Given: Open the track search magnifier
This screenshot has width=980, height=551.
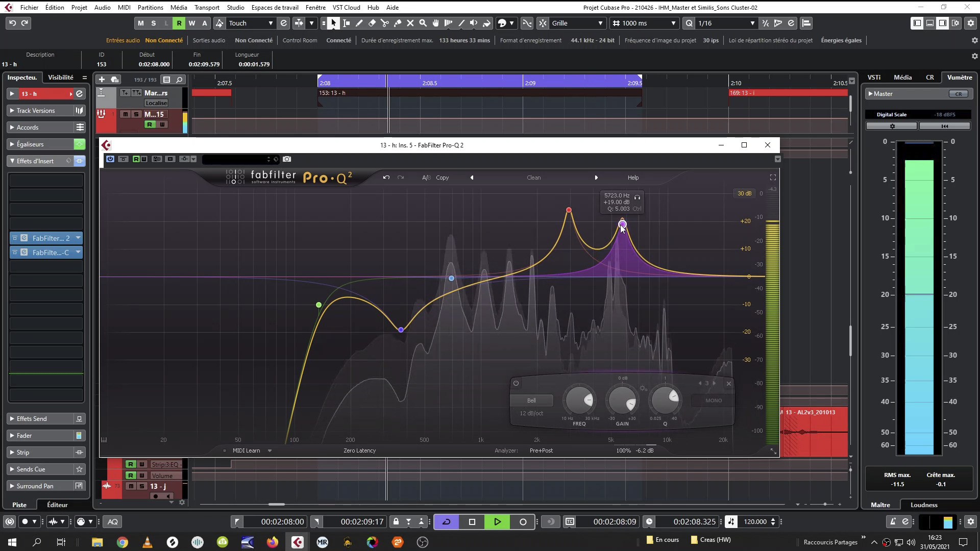Looking at the screenshot, I should click(x=179, y=80).
